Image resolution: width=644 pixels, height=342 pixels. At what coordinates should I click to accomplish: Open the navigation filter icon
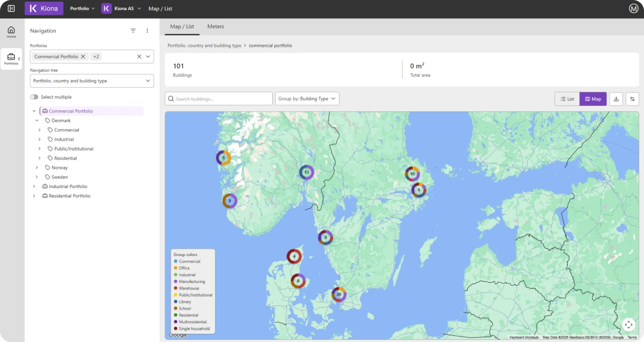(133, 31)
